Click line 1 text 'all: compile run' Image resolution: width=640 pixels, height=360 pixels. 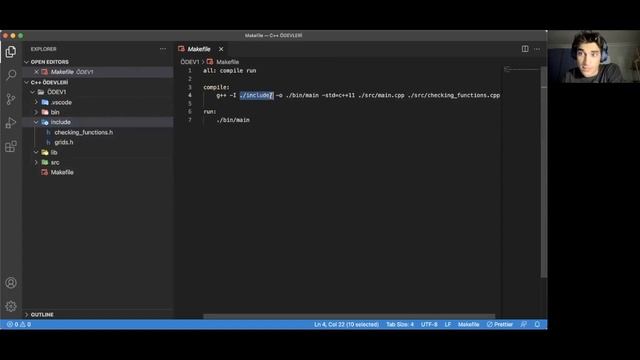pos(230,71)
